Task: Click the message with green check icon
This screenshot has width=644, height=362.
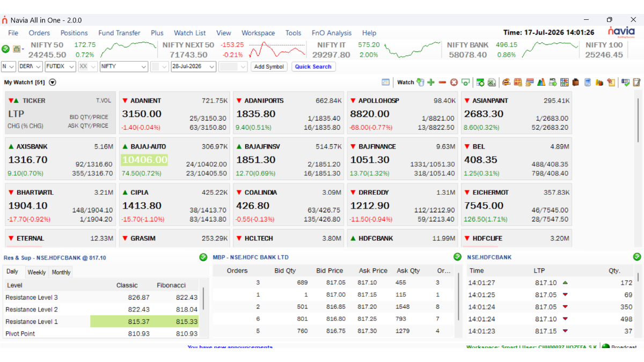Action: tap(625, 82)
